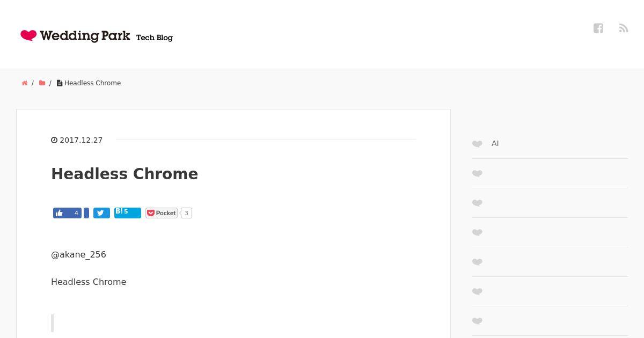Go to home via breadcrumb house icon
The image size is (644, 338).
25,83
